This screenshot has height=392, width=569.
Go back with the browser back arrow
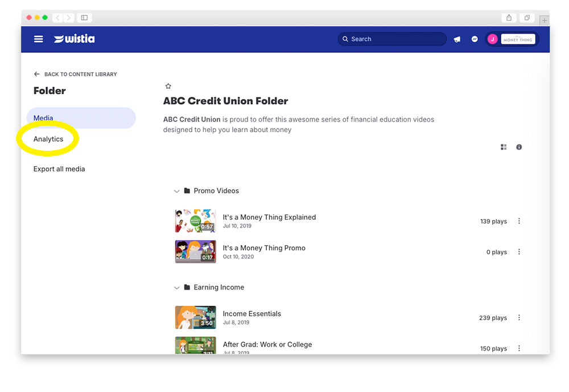[x=57, y=18]
